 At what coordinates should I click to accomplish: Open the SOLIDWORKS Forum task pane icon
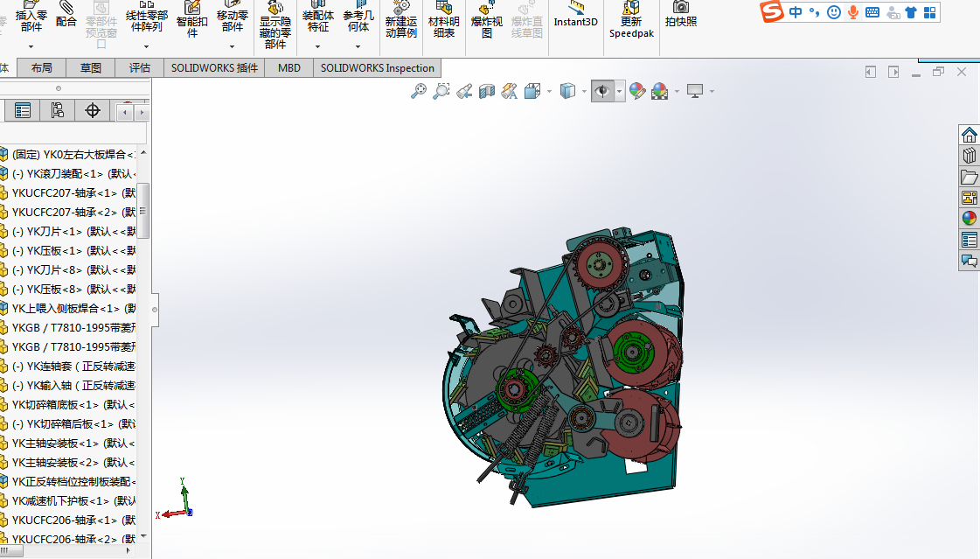[970, 260]
